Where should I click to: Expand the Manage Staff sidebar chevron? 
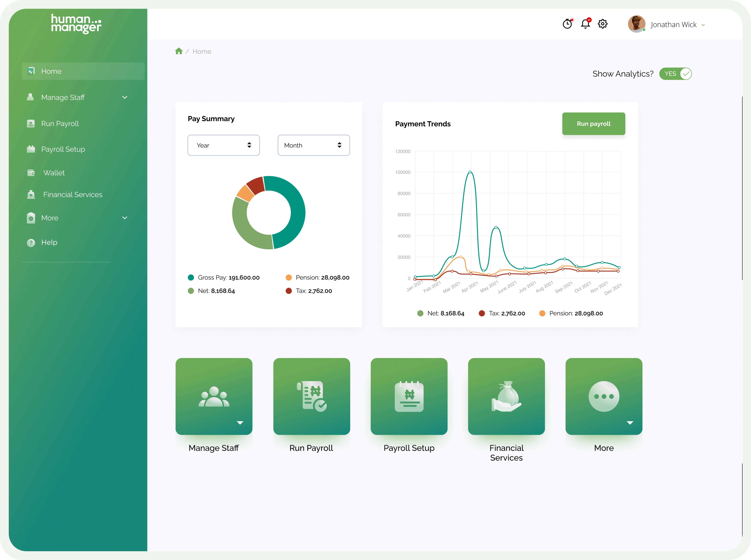125,97
